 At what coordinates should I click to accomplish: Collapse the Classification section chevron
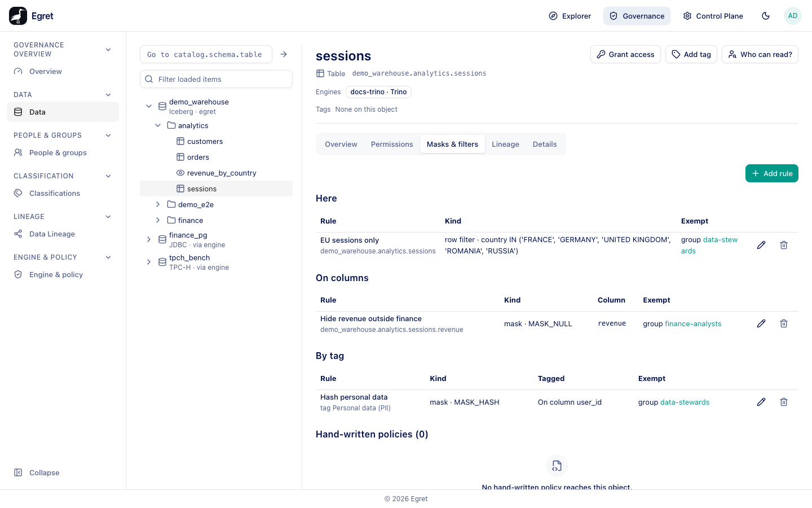pyautogui.click(x=108, y=176)
